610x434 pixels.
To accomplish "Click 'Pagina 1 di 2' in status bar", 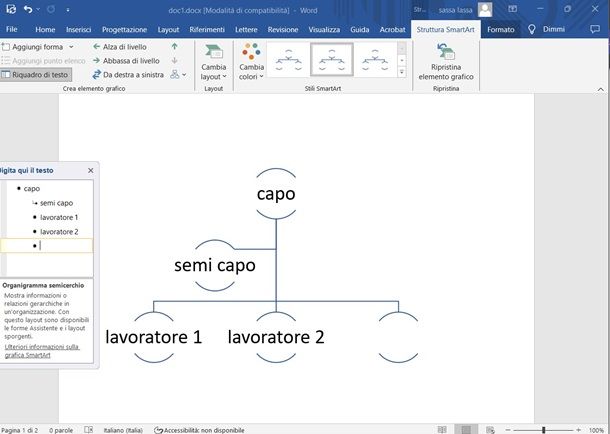I will click(19, 430).
